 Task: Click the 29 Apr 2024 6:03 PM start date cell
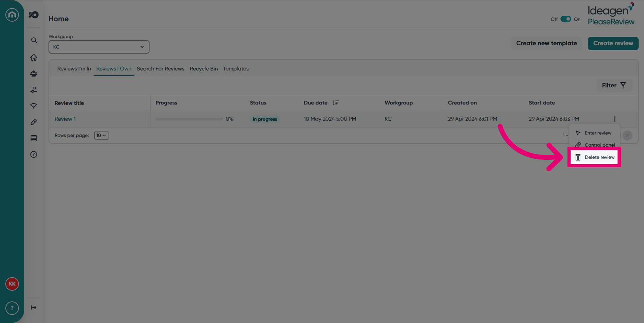coord(554,119)
